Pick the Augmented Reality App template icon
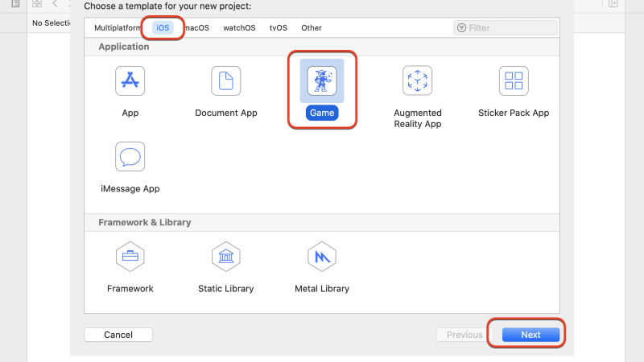This screenshot has width=644, height=362. coord(417,80)
